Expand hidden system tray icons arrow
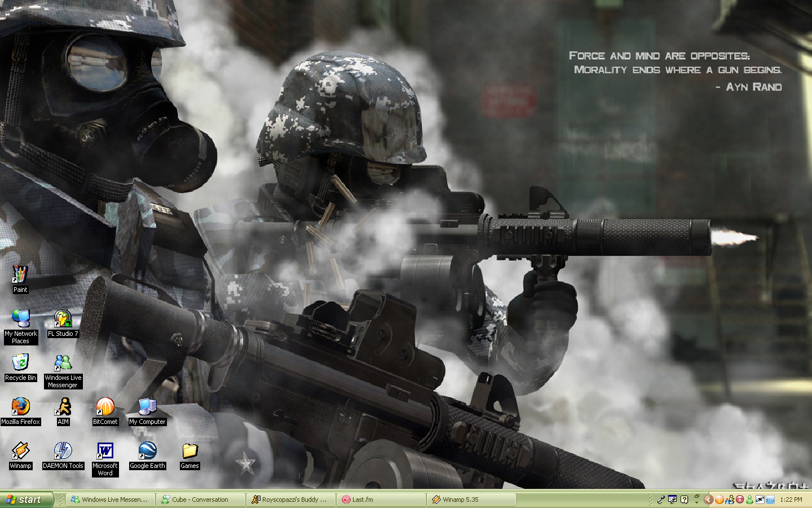The height and width of the screenshot is (508, 812). coord(709,500)
